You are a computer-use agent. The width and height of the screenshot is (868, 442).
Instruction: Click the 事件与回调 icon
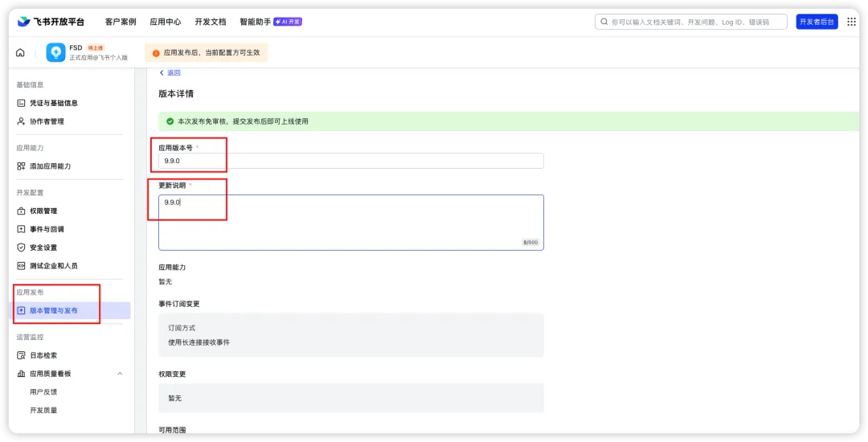click(x=21, y=229)
